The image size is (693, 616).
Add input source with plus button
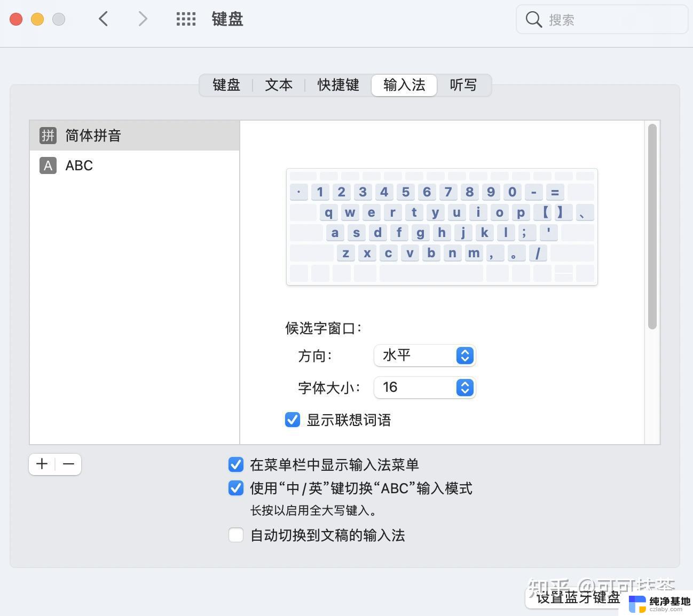tap(42, 464)
